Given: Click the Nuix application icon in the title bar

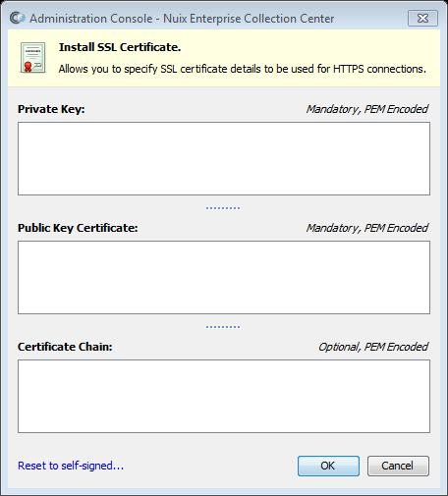Looking at the screenshot, I should [x=17, y=18].
